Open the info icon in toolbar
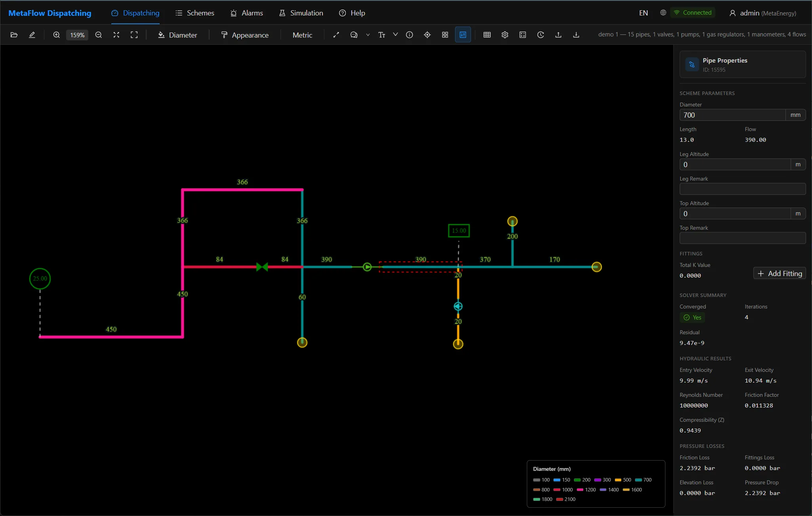The image size is (812, 516). 410,35
